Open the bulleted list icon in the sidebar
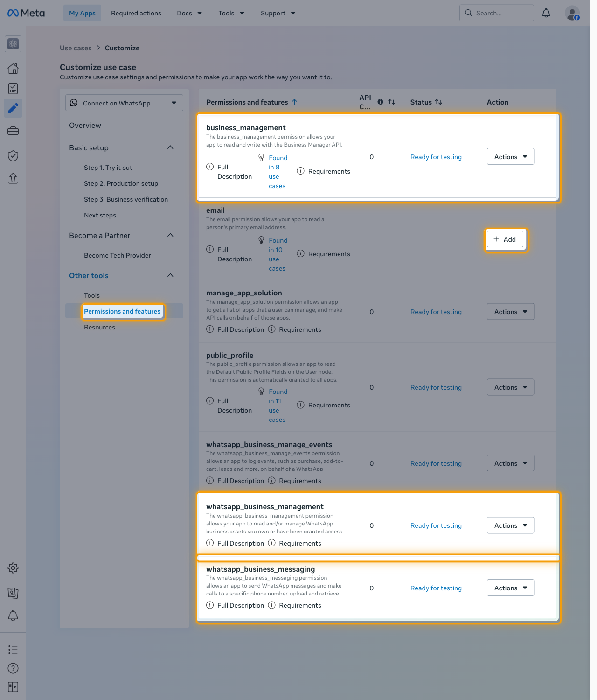 pyautogui.click(x=13, y=650)
